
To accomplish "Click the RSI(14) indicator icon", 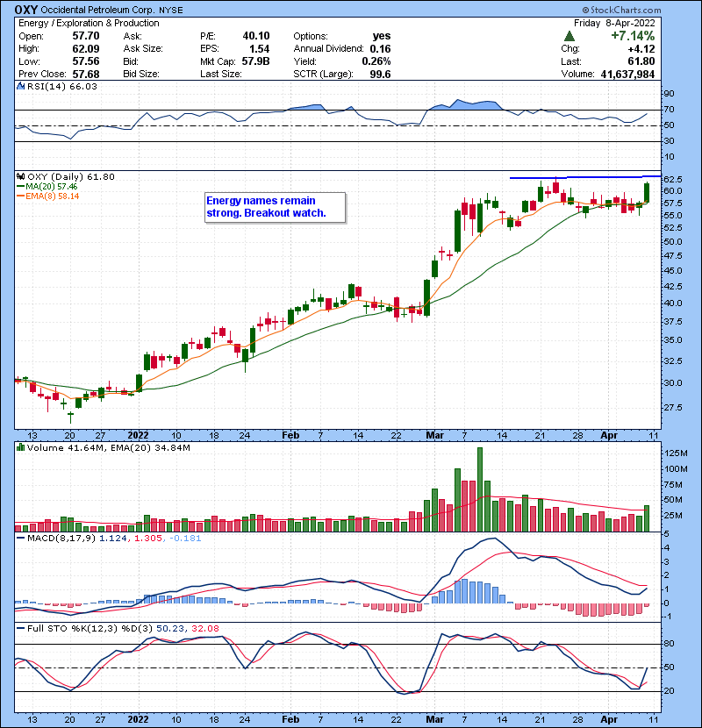I will [x=20, y=86].
